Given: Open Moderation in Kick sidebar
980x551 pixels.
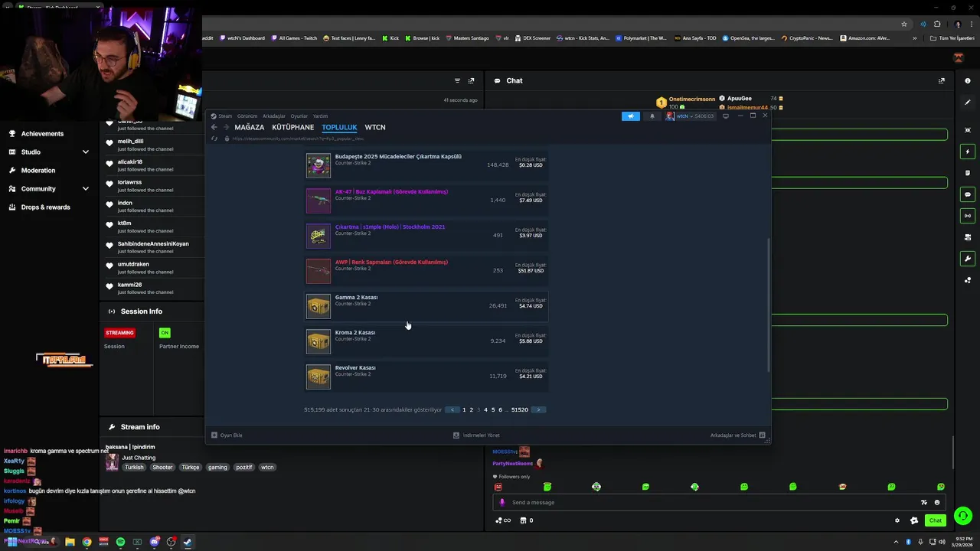Looking at the screenshot, I should [x=38, y=171].
